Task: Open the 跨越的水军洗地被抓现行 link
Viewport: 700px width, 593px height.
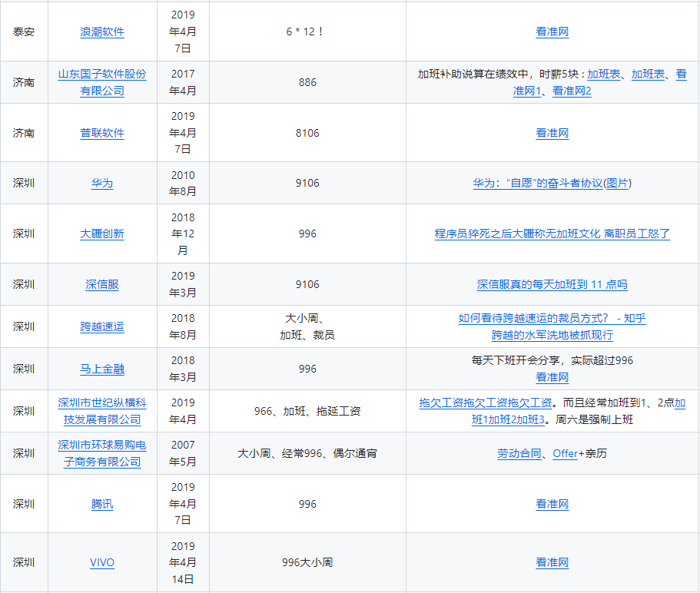Action: [552, 335]
